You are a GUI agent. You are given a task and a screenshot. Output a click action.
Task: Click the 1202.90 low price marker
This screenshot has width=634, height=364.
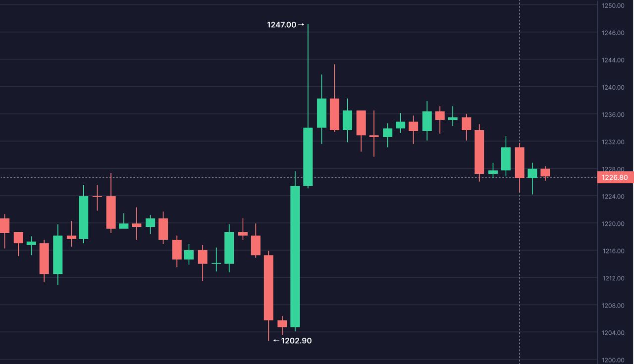pyautogui.click(x=296, y=341)
